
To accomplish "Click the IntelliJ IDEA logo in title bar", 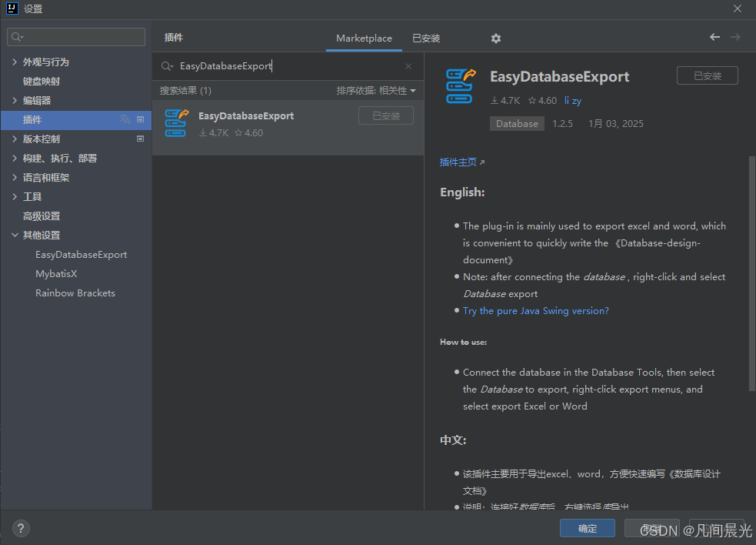I will pos(12,8).
